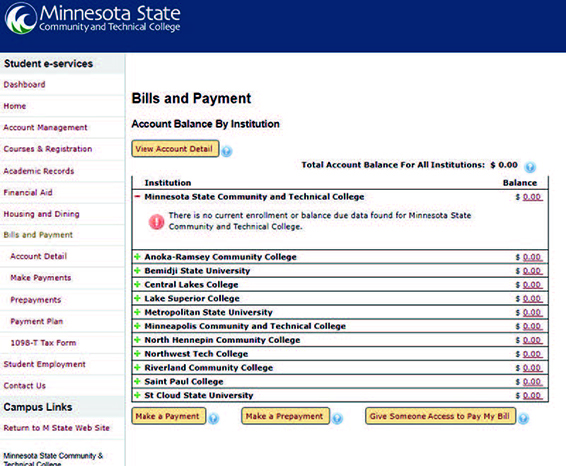
Task: Click Give Someone Access to Pay My Bill
Action: click(x=440, y=416)
